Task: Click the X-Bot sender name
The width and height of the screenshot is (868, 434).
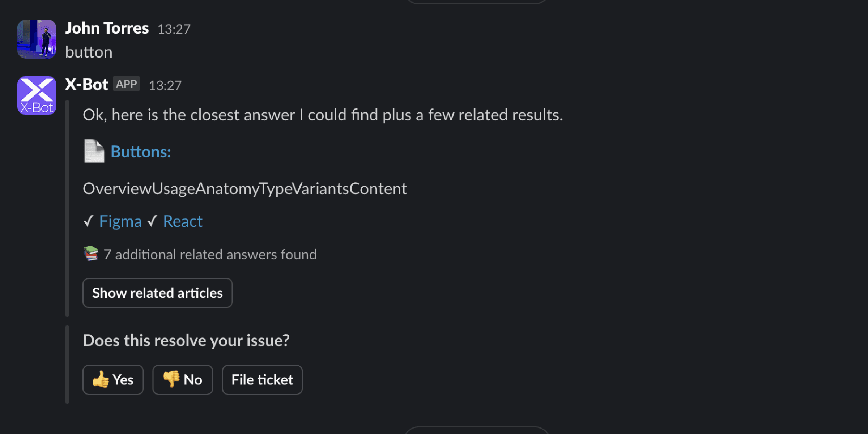Action: click(86, 85)
